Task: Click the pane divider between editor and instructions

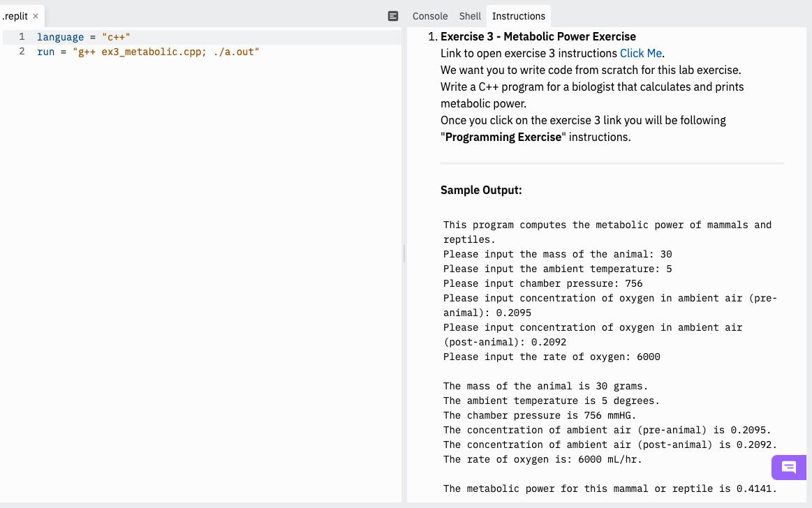Action: pos(404,254)
